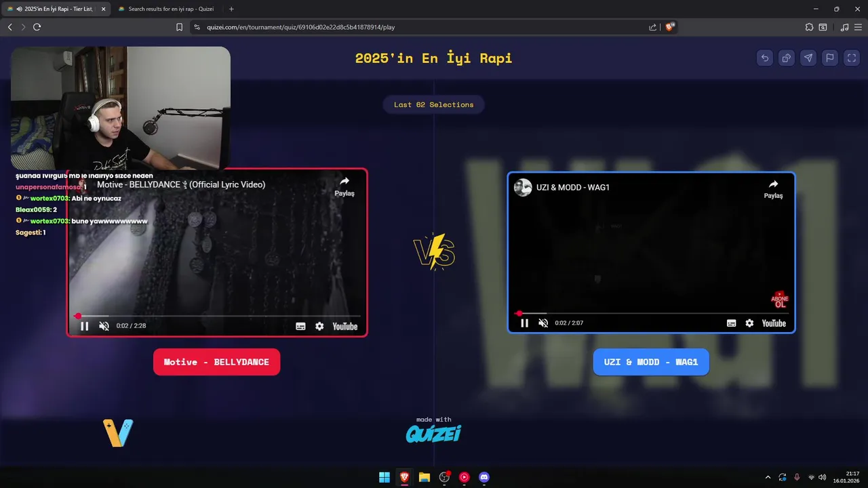Open a new browser tab
Screen dimensions: 868x488
(231, 9)
